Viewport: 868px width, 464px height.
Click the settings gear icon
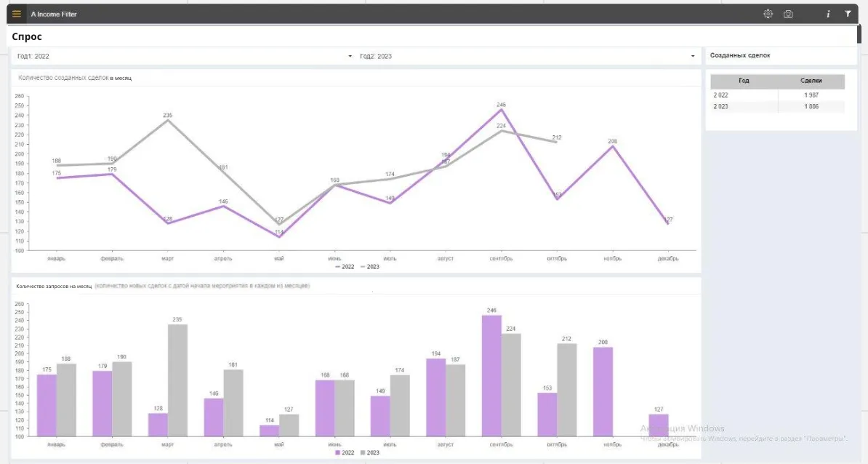(768, 14)
